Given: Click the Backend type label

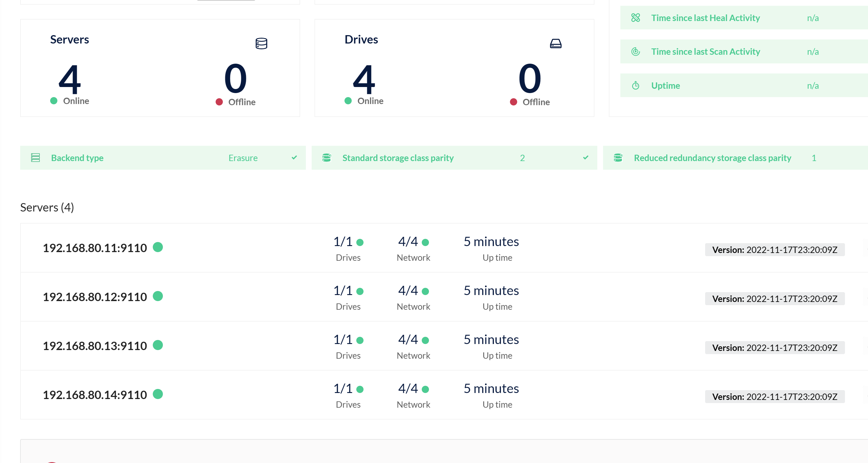Looking at the screenshot, I should [x=77, y=158].
